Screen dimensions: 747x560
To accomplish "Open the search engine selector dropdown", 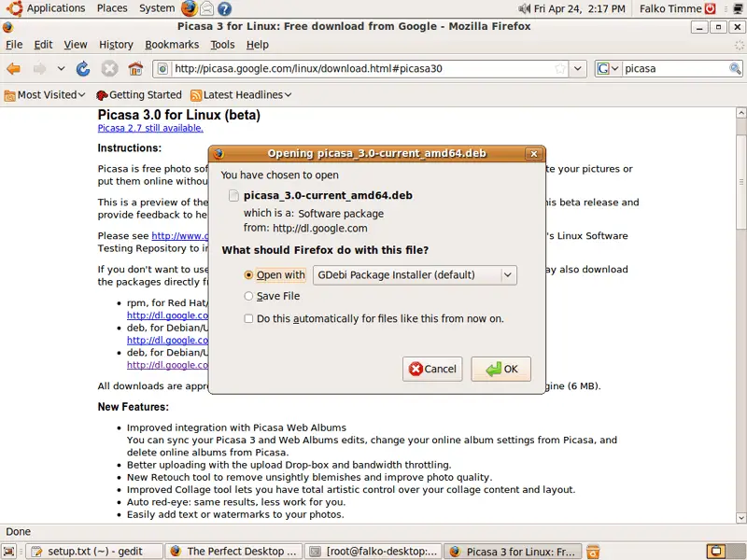I will (x=608, y=69).
